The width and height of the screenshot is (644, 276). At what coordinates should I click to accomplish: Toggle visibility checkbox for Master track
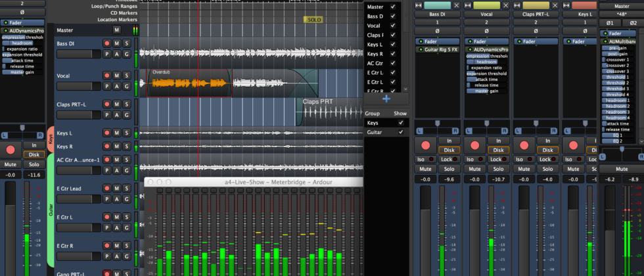tap(393, 7)
